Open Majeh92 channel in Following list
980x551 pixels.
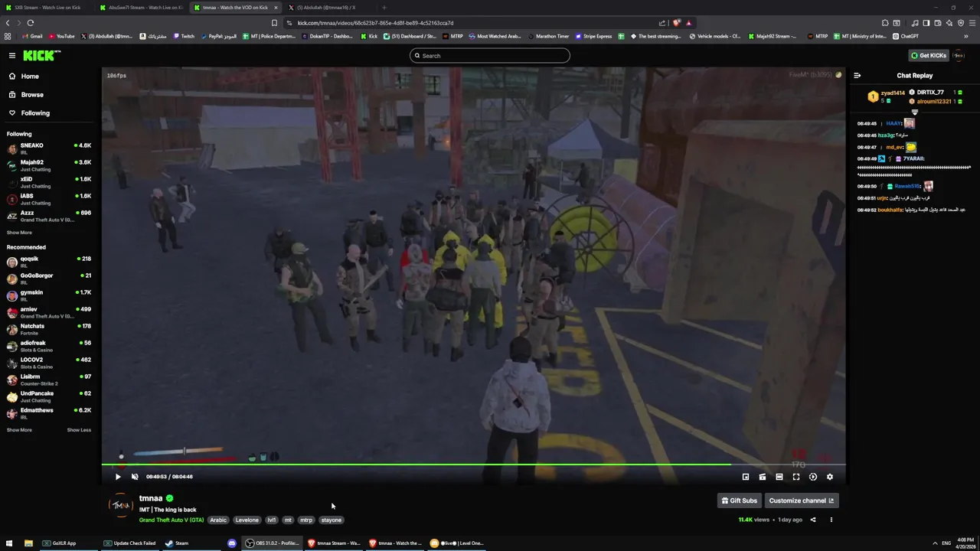point(49,165)
